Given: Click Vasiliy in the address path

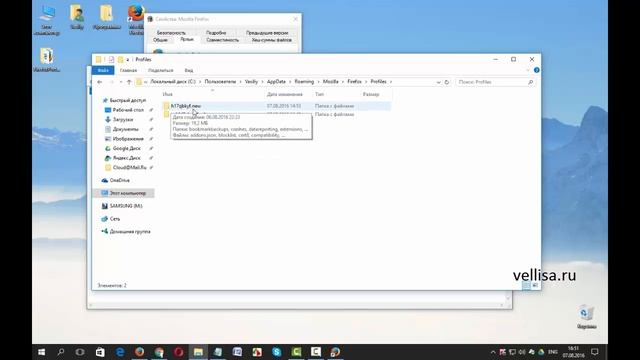Looking at the screenshot, I should point(251,82).
